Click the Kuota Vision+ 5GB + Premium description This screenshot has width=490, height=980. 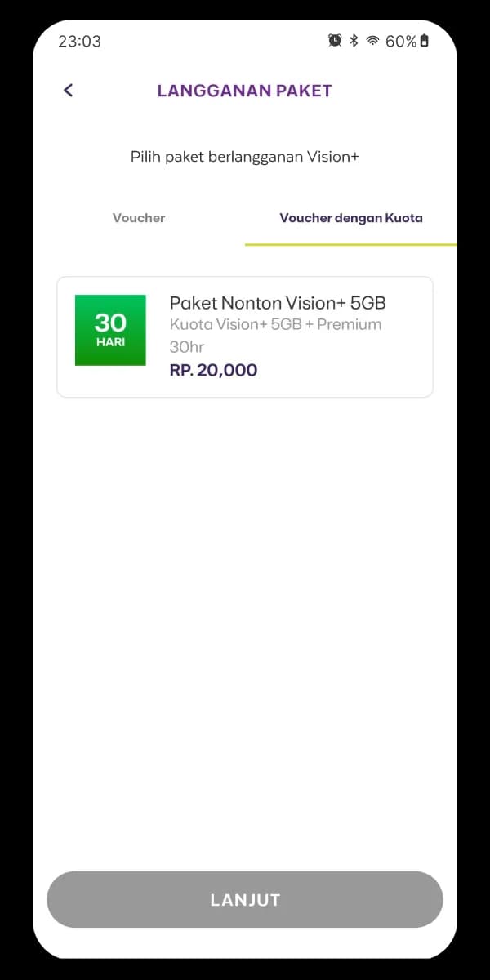coord(275,324)
